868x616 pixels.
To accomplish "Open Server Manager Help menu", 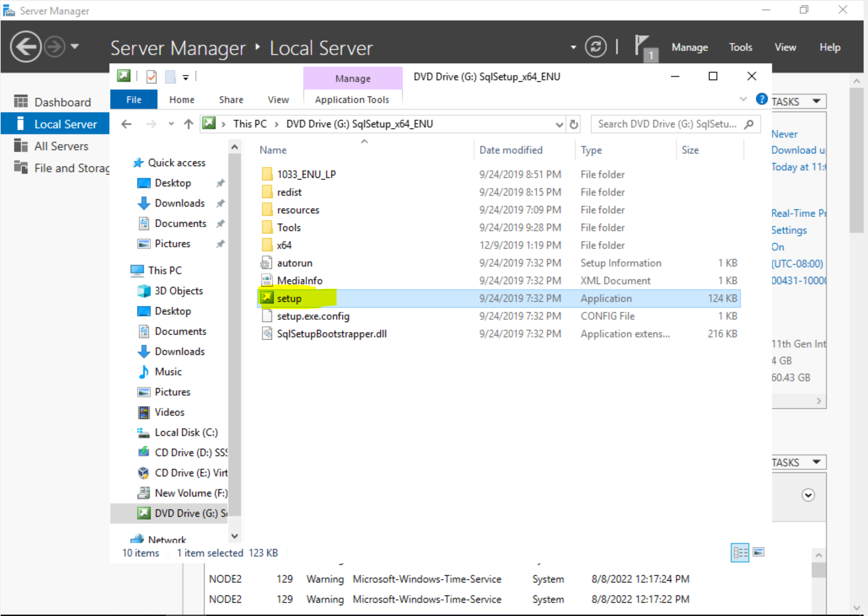I will (830, 48).
